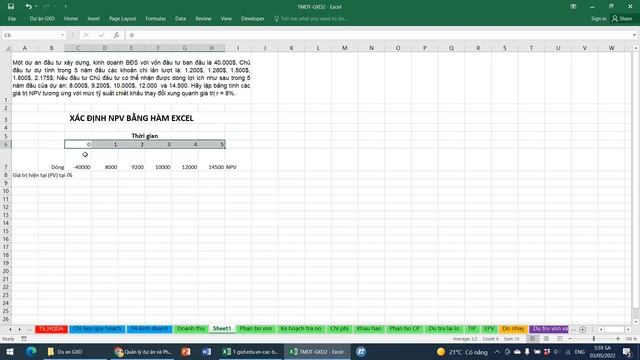Click the Share button

[622, 19]
